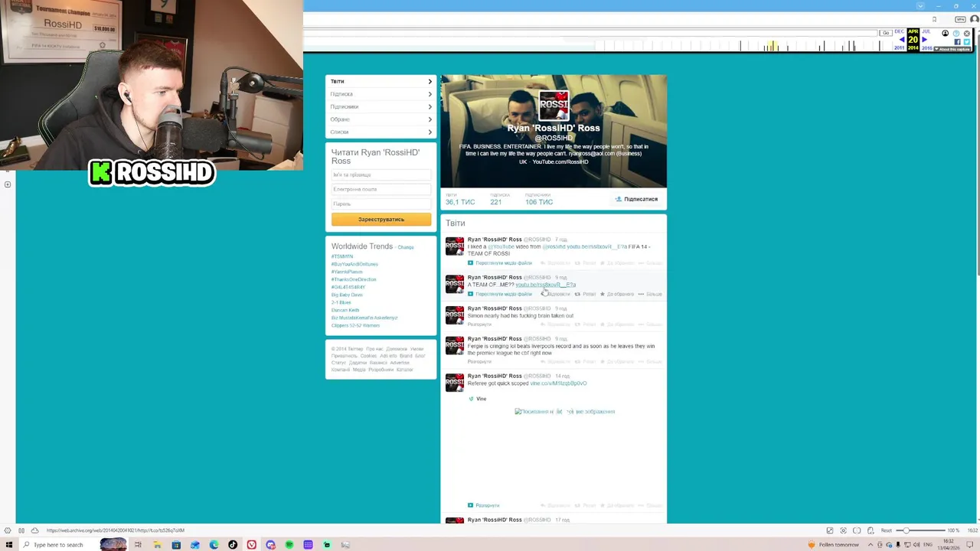Click the password signup field
The image size is (980, 551).
click(x=381, y=204)
